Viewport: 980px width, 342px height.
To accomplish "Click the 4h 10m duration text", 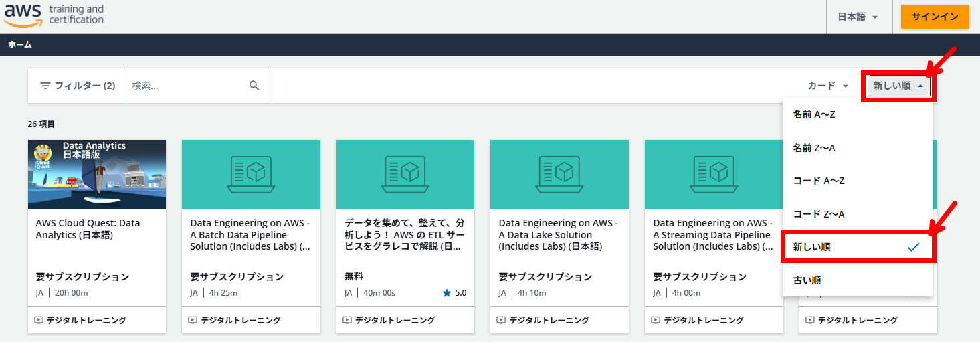I will tap(532, 292).
